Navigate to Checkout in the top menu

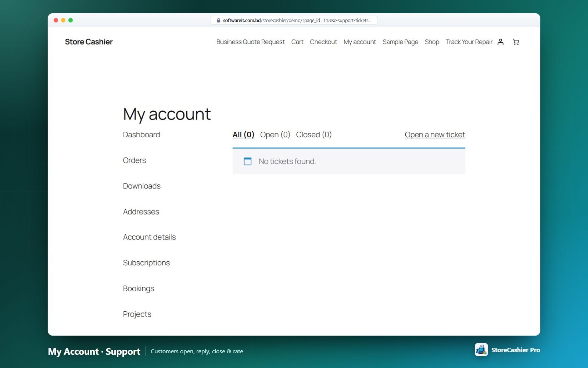pyautogui.click(x=323, y=42)
